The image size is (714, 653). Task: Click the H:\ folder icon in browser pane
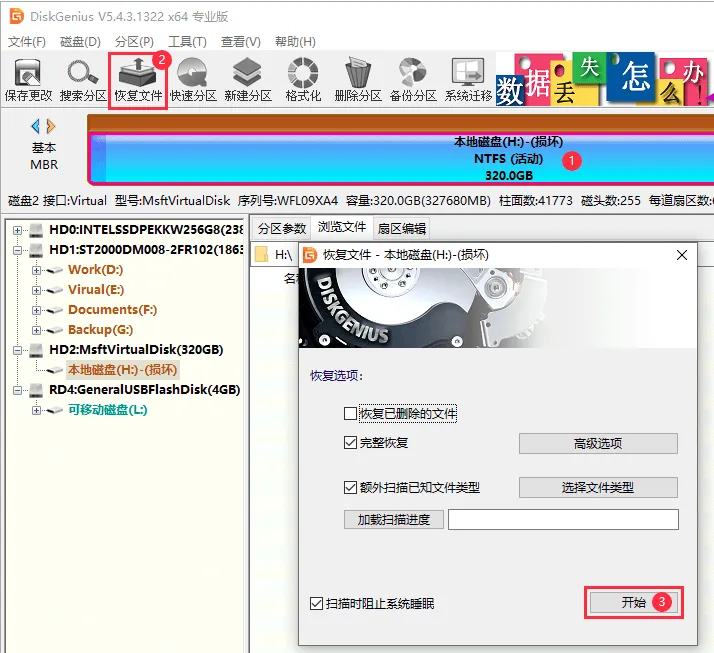tap(261, 254)
